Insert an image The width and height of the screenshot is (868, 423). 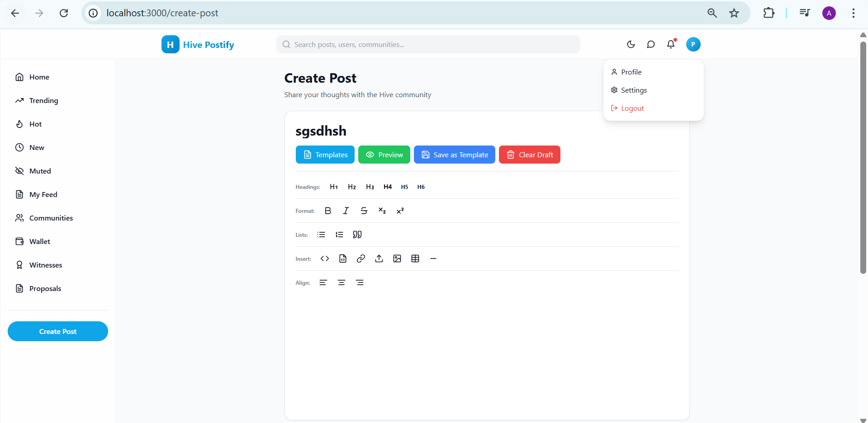coord(397,258)
